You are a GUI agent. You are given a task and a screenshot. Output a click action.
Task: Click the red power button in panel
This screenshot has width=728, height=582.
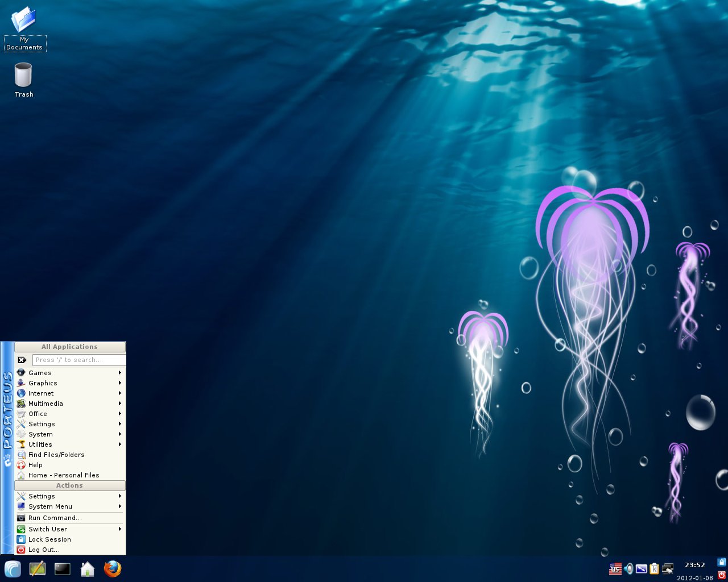(x=722, y=575)
